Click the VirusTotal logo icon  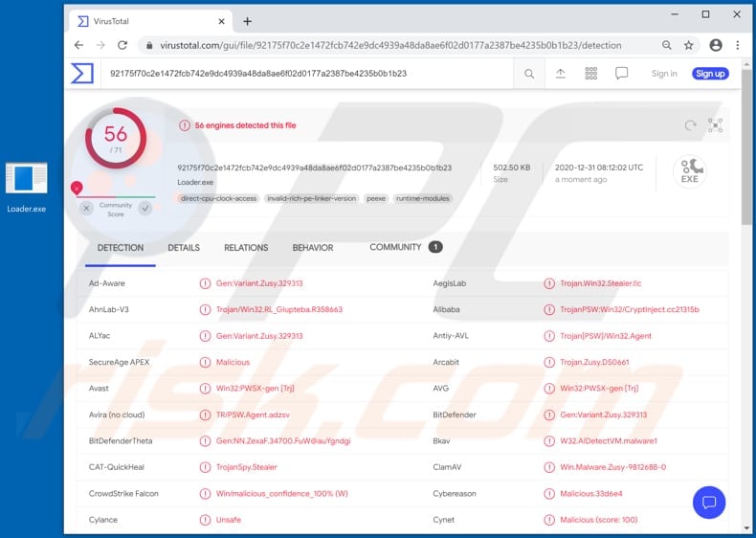click(82, 74)
